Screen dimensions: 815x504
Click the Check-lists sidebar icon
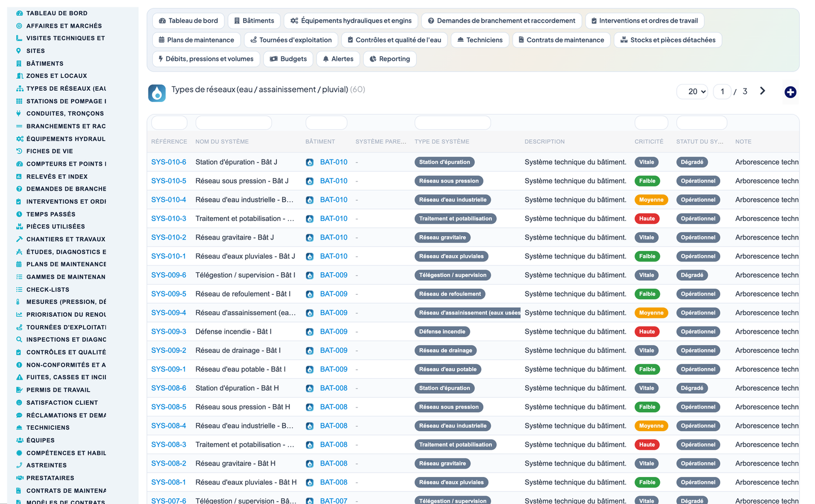coord(19,289)
